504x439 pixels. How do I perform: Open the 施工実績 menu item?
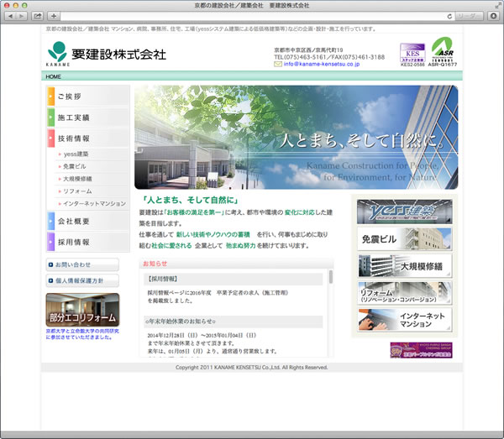click(x=88, y=118)
